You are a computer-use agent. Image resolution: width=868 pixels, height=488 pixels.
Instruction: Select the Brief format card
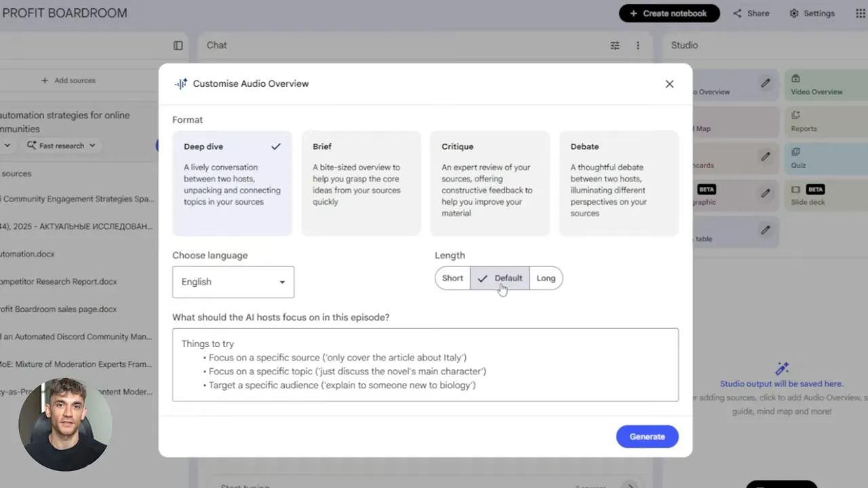coord(361,183)
